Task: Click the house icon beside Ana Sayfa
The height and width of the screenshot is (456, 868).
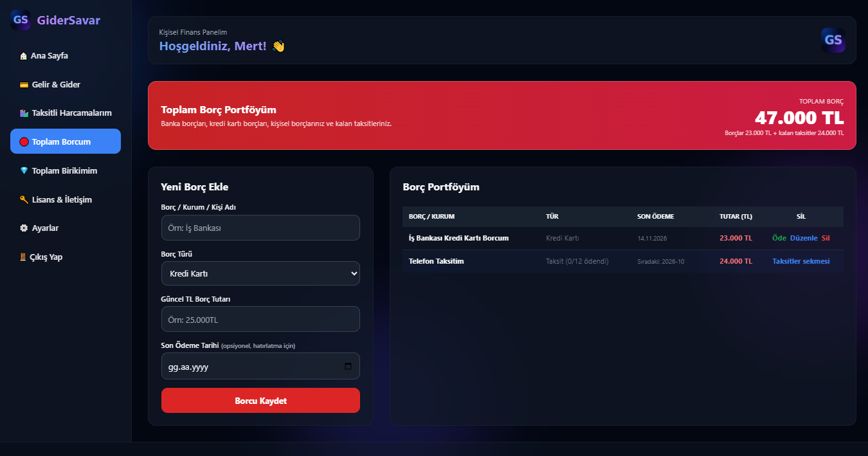Action: tap(24, 56)
